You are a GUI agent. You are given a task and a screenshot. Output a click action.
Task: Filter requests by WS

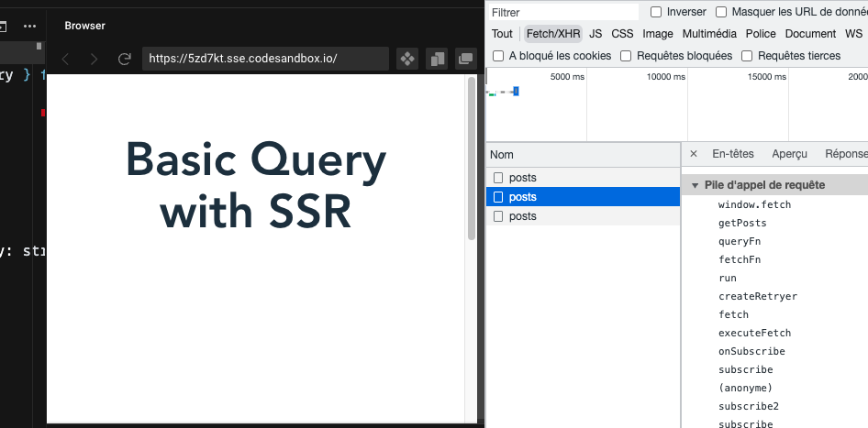click(853, 34)
